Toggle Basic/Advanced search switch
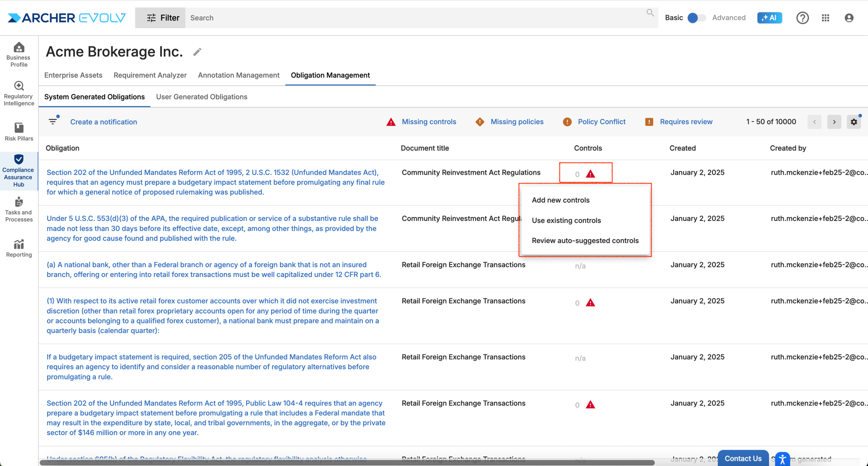The width and height of the screenshot is (868, 466). [696, 18]
